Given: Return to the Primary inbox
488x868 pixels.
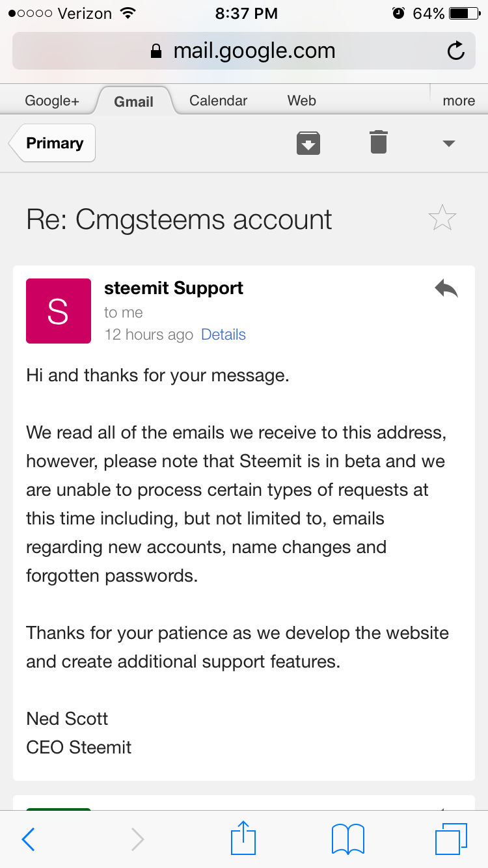Looking at the screenshot, I should coord(52,142).
